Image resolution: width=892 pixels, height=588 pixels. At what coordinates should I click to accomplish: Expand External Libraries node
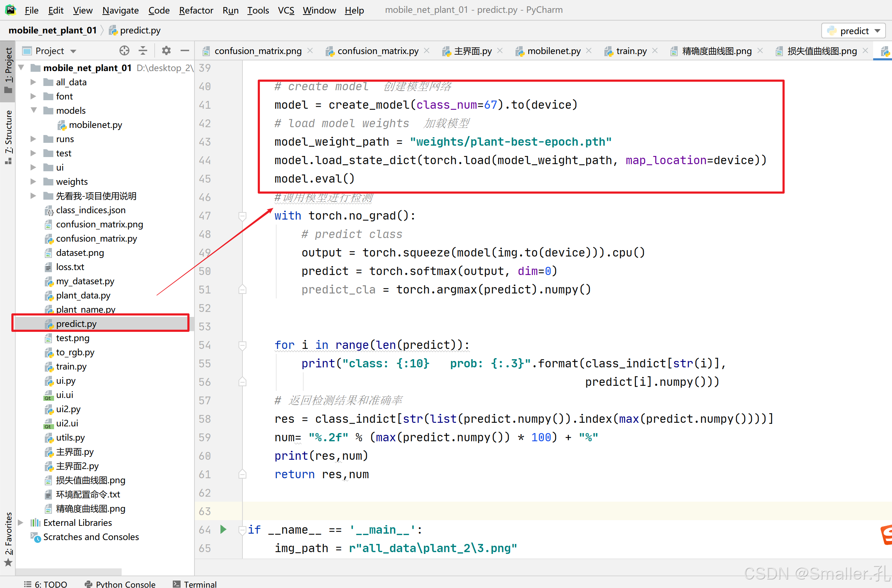point(21,522)
